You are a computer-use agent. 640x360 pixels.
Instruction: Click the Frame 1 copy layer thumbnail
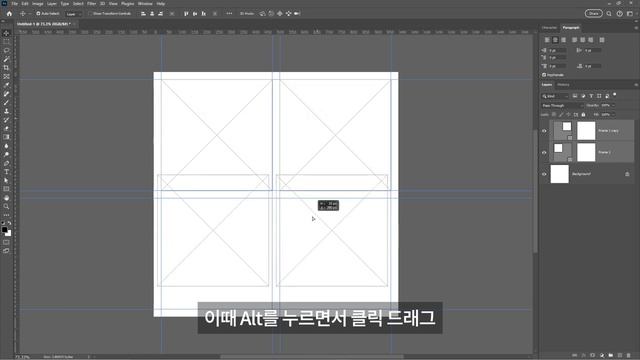[x=563, y=131]
